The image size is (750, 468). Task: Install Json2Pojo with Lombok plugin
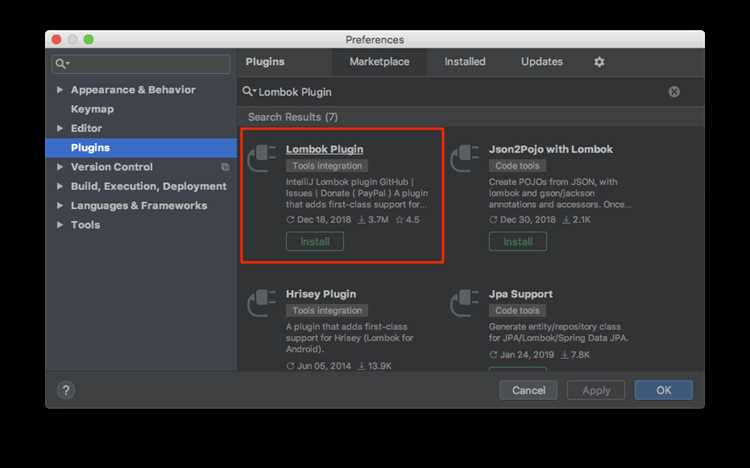(518, 242)
